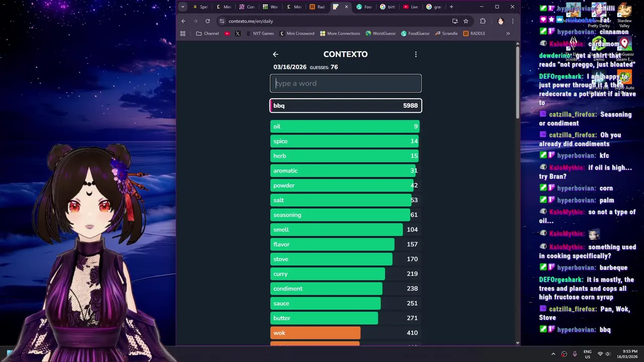Open the Stardew Valley desktop shortcut
The height and width of the screenshot is (362, 644).
pyautogui.click(x=624, y=16)
